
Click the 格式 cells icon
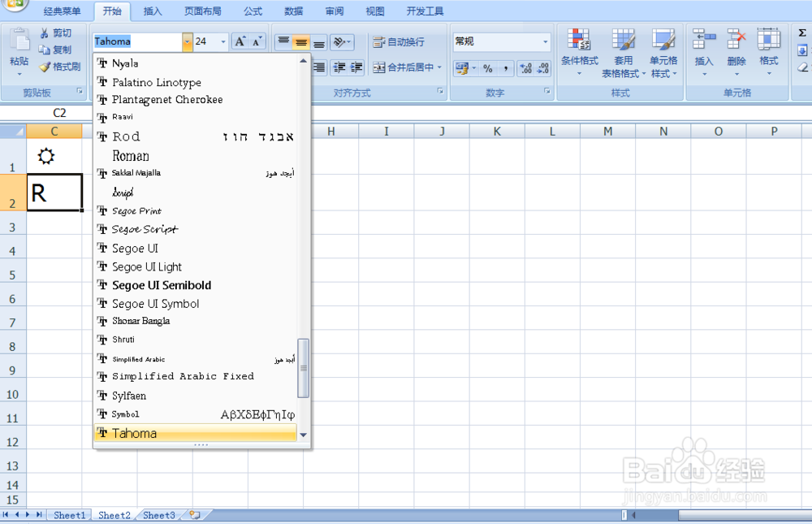pyautogui.click(x=768, y=41)
